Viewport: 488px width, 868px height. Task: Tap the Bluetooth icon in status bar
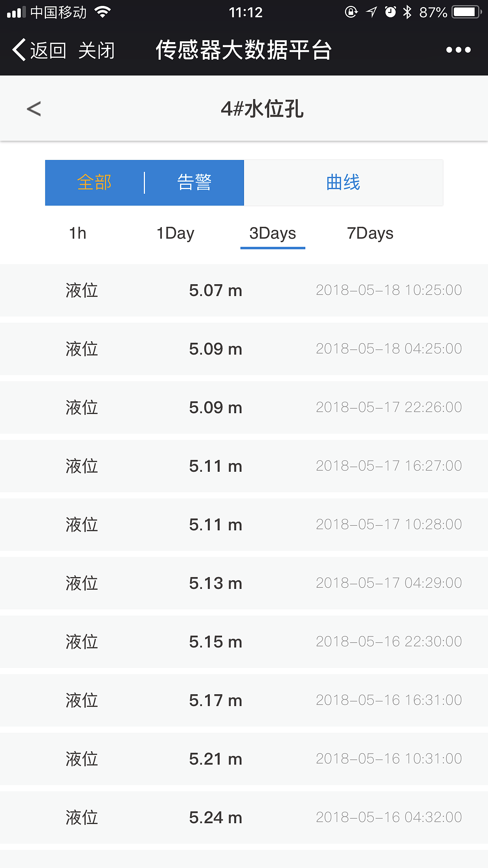407,12
